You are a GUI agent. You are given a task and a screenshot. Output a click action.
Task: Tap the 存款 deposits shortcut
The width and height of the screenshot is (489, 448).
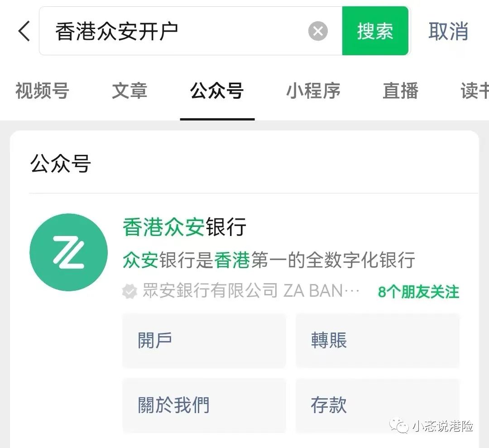[x=377, y=405]
